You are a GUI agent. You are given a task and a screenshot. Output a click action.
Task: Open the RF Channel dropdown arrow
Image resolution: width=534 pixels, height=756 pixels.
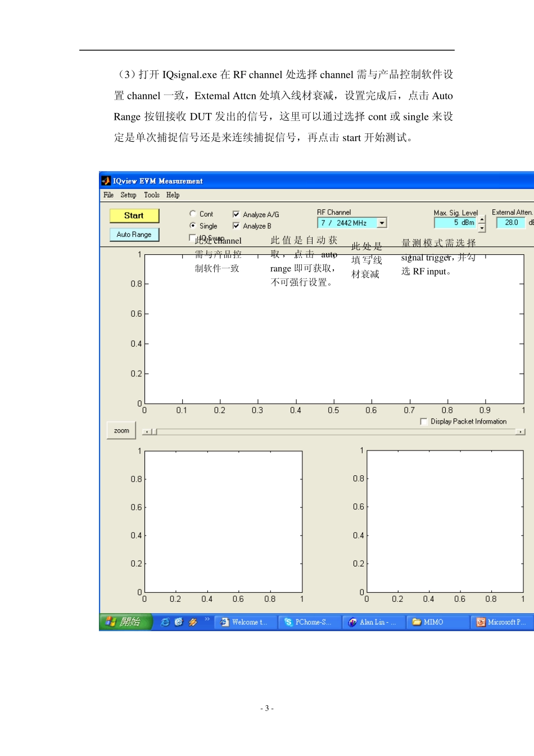click(x=382, y=223)
